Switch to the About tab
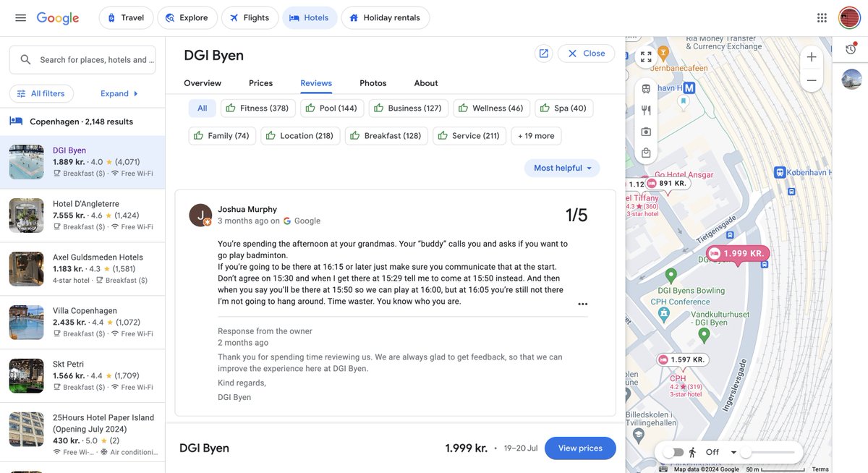This screenshot has height=473, width=868. (426, 83)
